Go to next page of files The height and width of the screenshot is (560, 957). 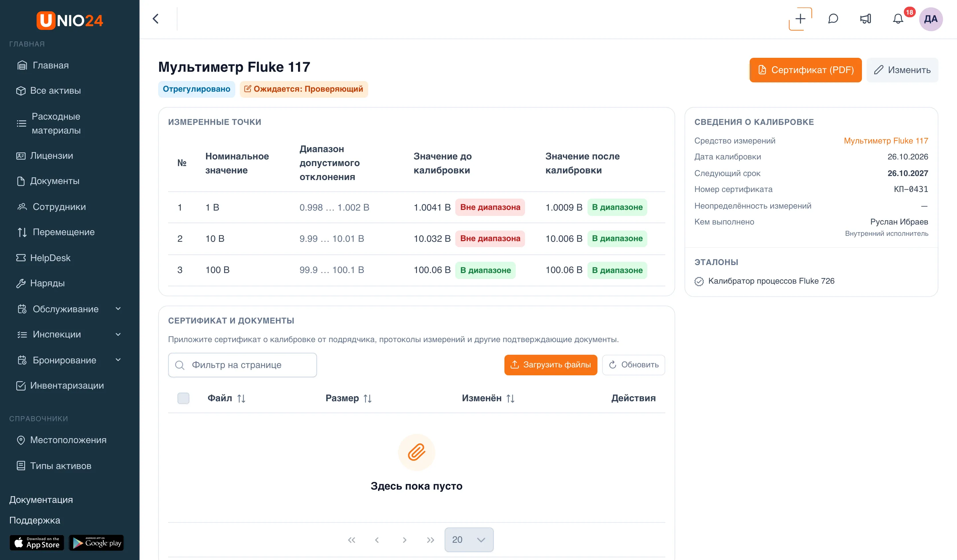coord(404,539)
